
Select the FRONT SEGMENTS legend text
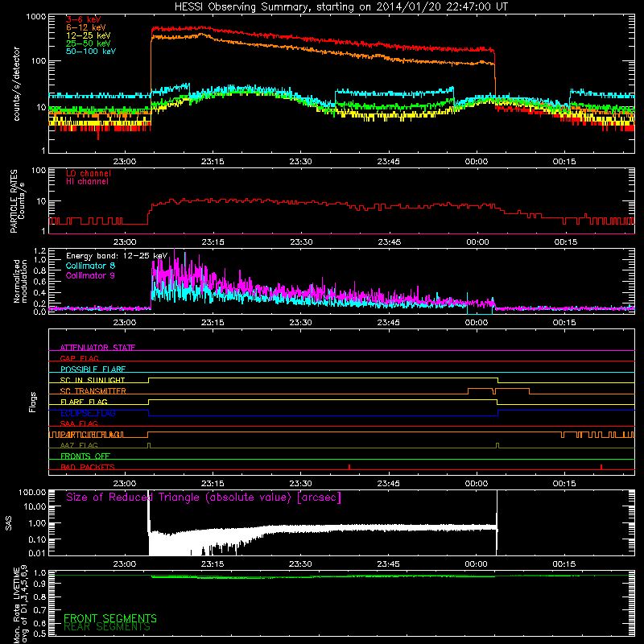(110, 618)
